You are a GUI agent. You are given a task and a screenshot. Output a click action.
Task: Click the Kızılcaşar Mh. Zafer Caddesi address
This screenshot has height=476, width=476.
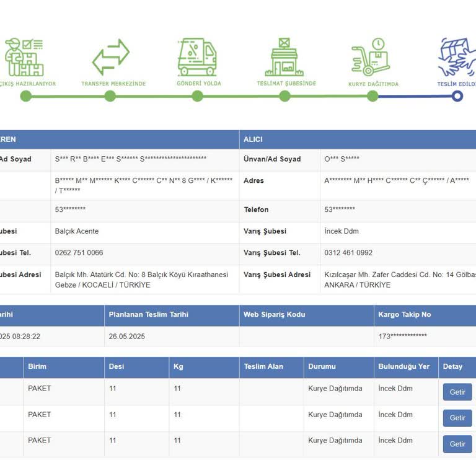(x=400, y=280)
